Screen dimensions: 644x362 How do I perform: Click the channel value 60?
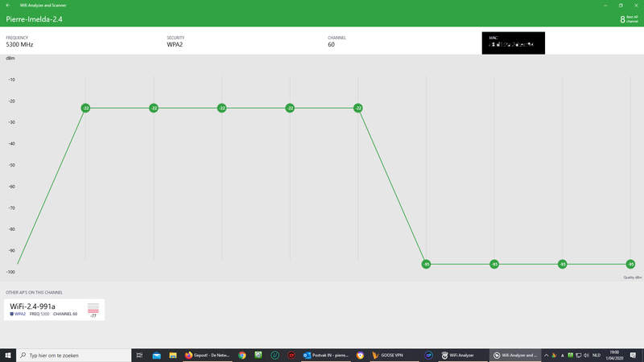click(331, 45)
